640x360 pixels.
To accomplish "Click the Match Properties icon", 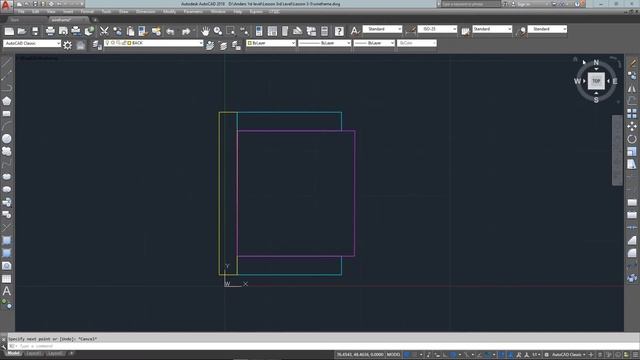I will [142, 31].
